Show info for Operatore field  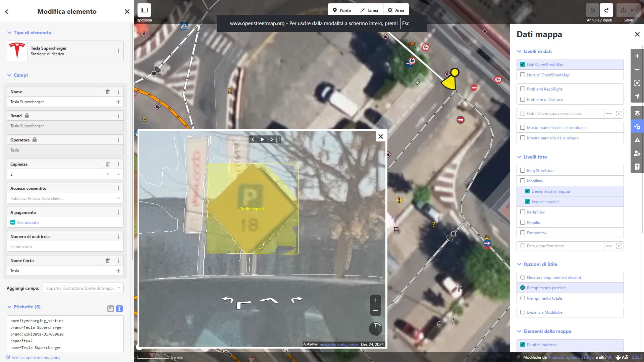(x=118, y=140)
